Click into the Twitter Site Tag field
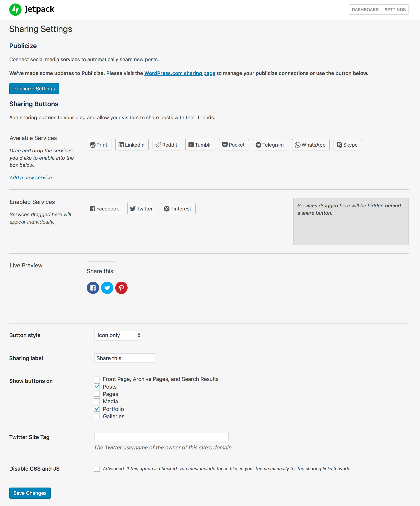This screenshot has height=506, width=420. tap(161, 437)
